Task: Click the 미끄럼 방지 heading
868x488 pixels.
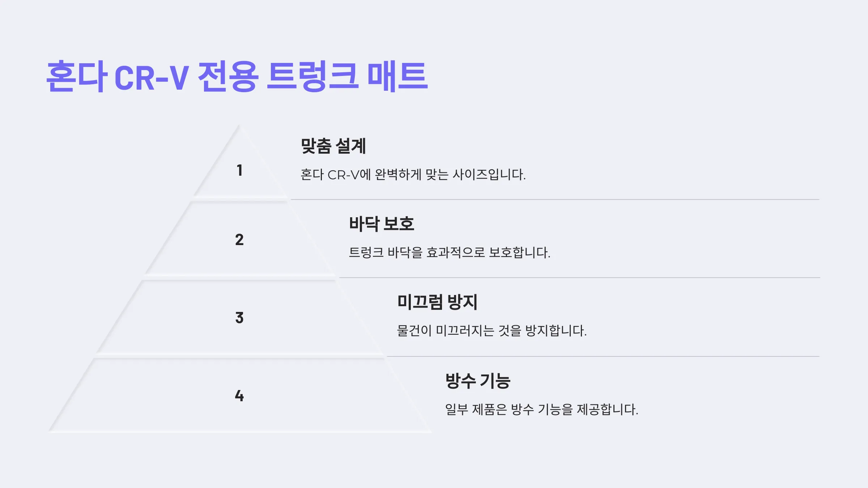Action: pos(437,302)
